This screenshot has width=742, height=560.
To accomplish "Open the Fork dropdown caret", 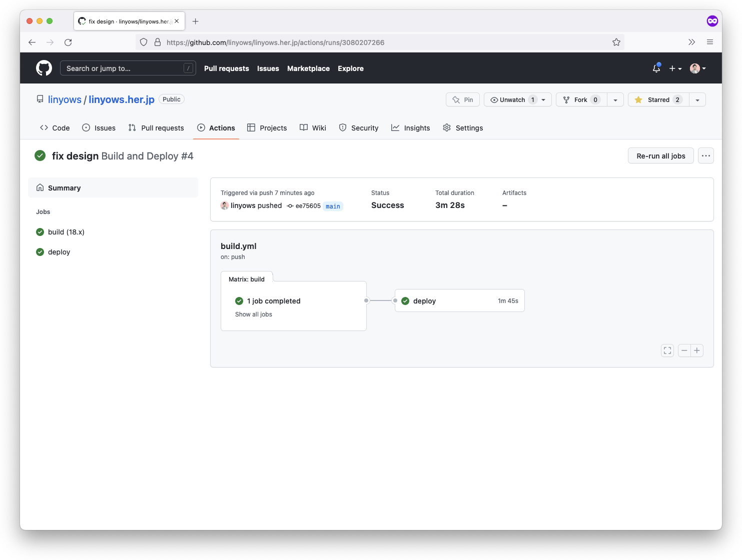I will tap(615, 99).
